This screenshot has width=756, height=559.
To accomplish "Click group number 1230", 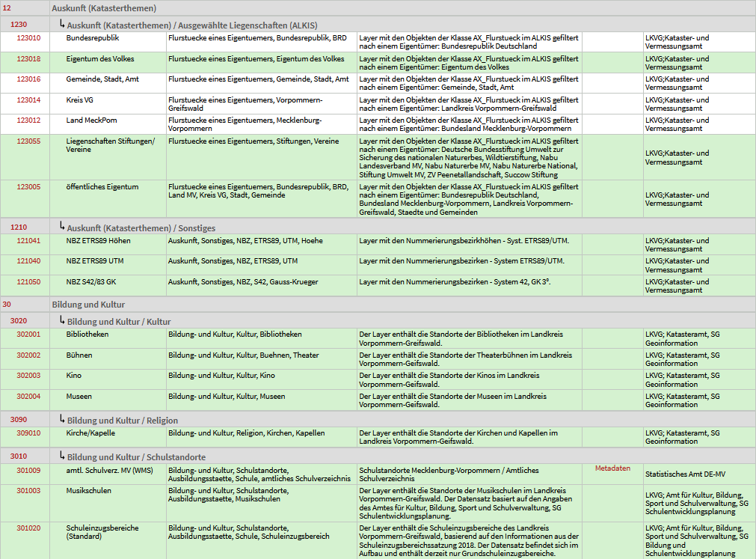I will pos(19,25).
